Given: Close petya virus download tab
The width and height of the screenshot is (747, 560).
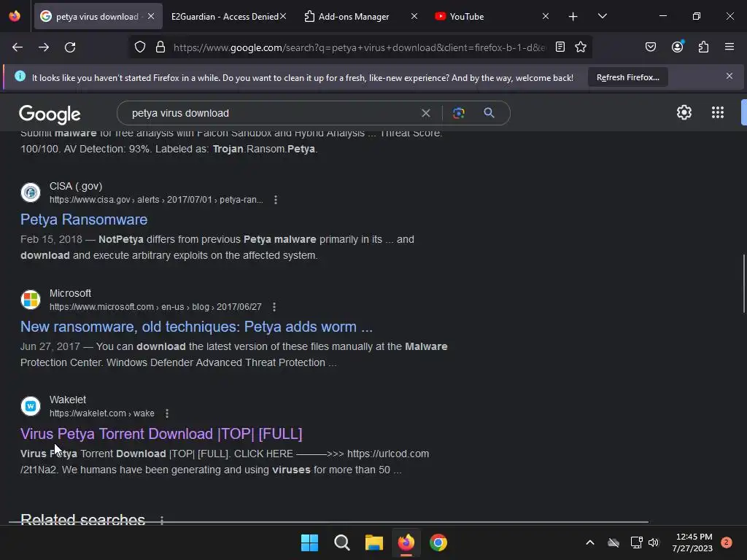Looking at the screenshot, I should [151, 16].
